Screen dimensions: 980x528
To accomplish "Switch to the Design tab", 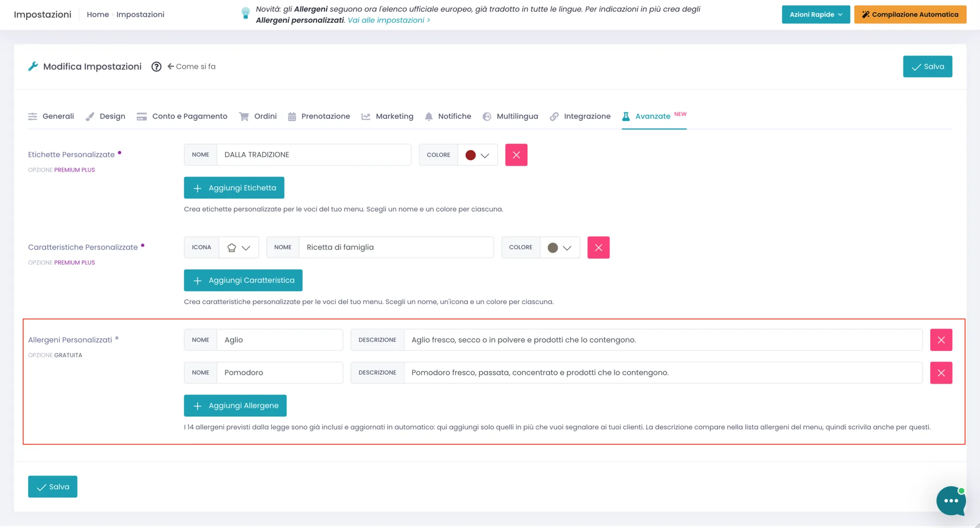I will tap(105, 116).
